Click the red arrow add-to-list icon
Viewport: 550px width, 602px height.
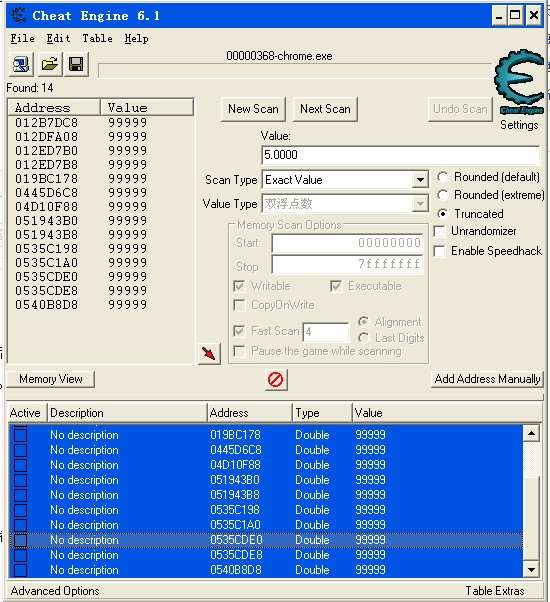click(x=209, y=353)
